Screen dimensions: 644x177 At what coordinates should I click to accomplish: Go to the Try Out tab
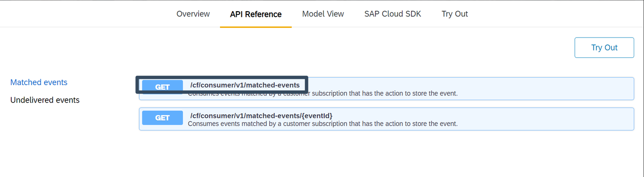point(454,14)
